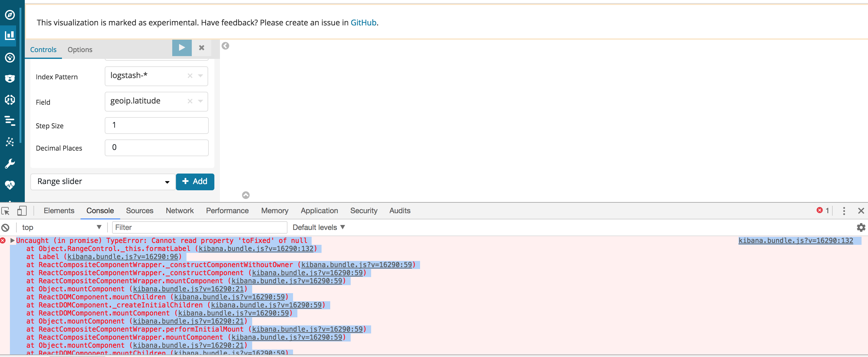Open the DevTools Audits tab
The image size is (868, 357).
pyautogui.click(x=400, y=211)
